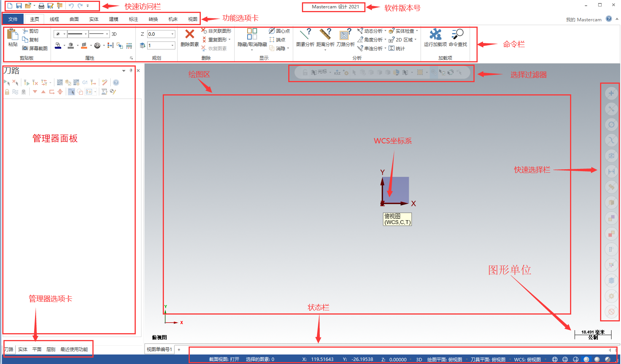Expand the 消隐 dropdown
Image resolution: width=621 pixels, height=364 pixels.
point(287,48)
